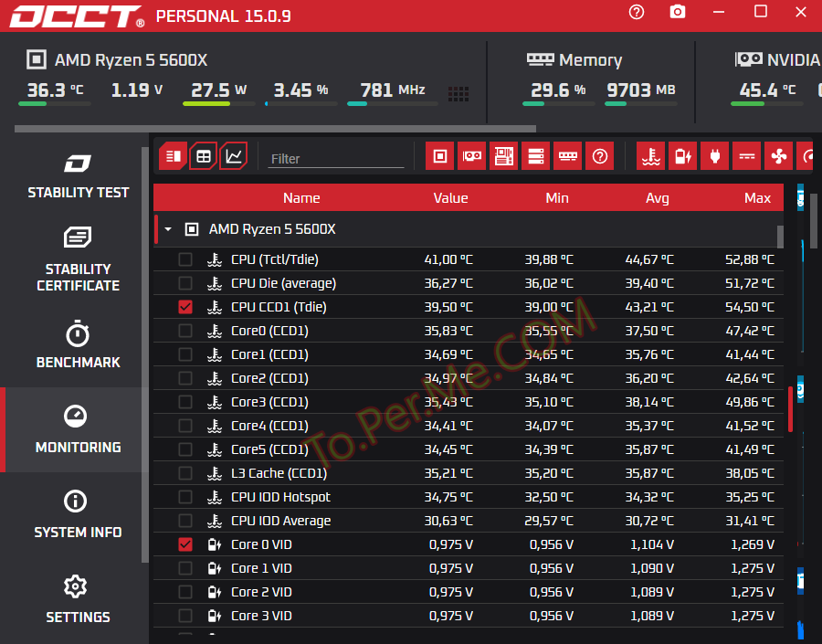Select the table view icon
Viewport: 822px width, 644px height.
click(203, 156)
